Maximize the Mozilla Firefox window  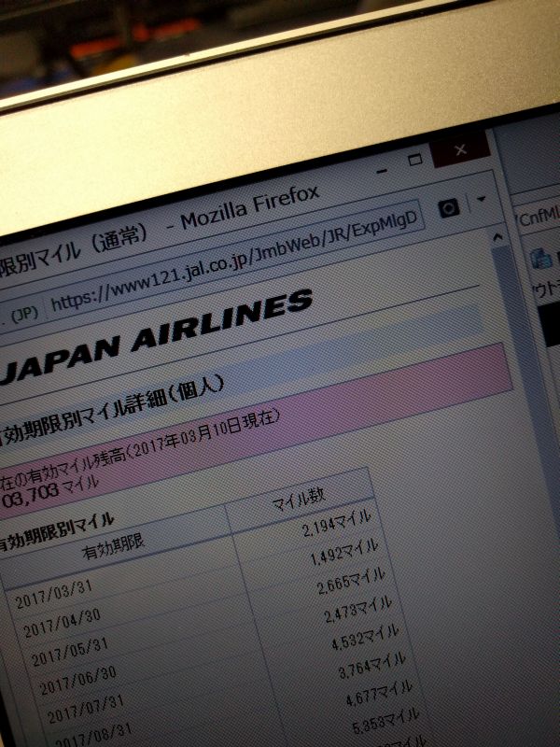click(415, 160)
